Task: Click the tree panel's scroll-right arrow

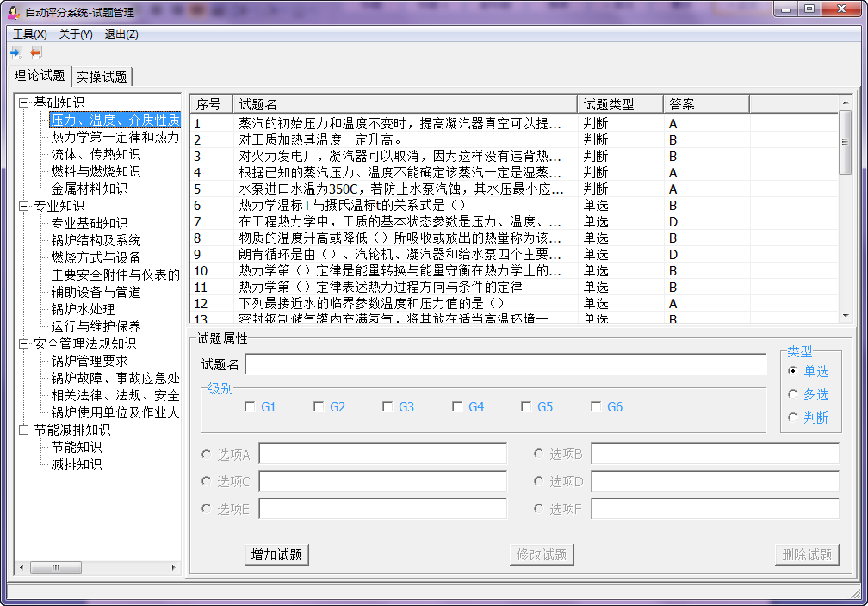Action: [x=174, y=568]
